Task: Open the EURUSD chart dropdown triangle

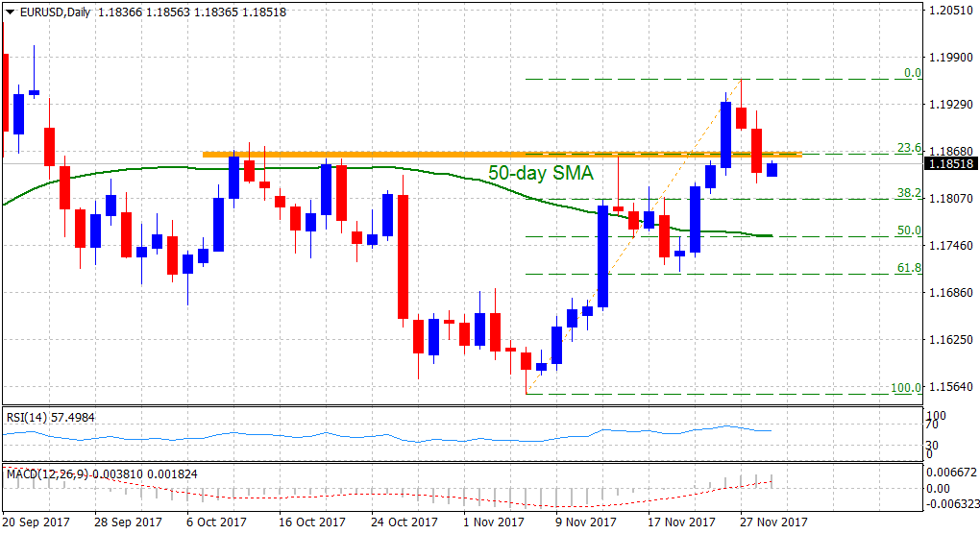Action: [10, 12]
